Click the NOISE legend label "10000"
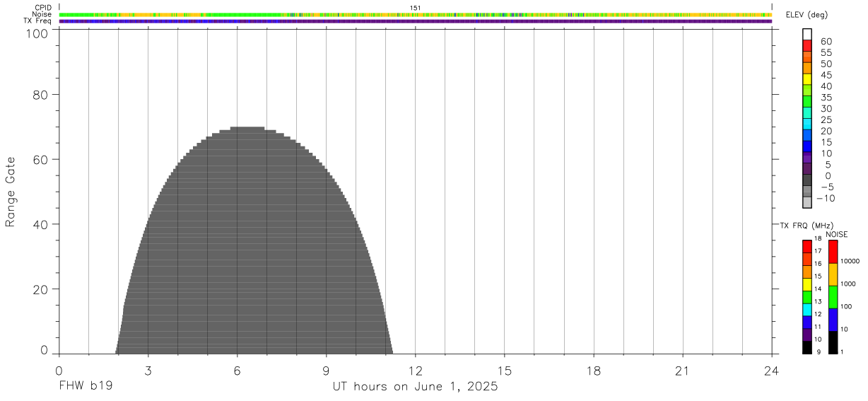 pos(850,262)
